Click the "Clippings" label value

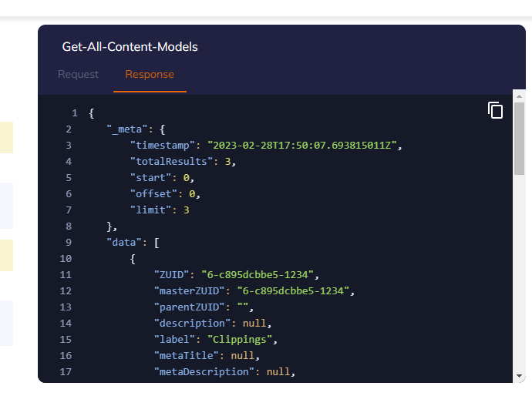[x=240, y=340]
